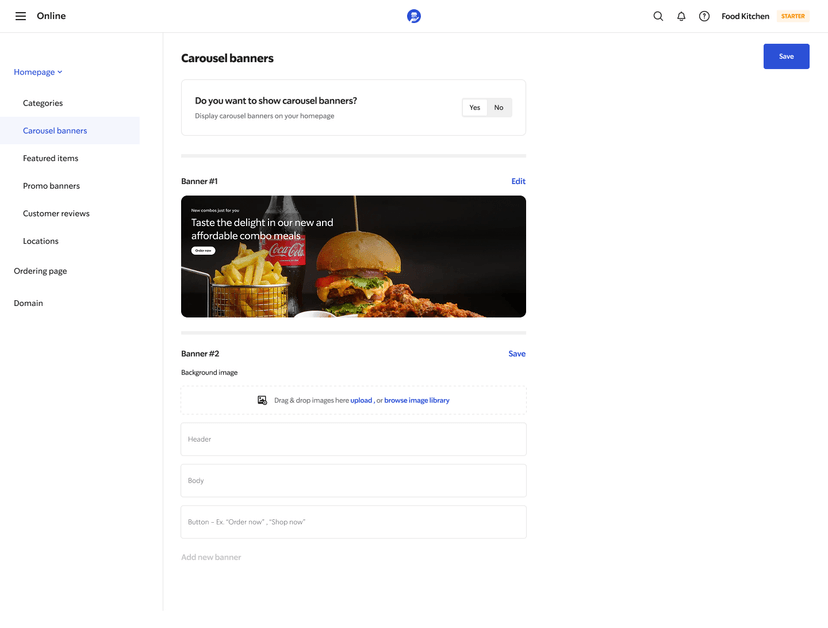Focus the Body input field
The image size is (828, 628).
point(353,481)
